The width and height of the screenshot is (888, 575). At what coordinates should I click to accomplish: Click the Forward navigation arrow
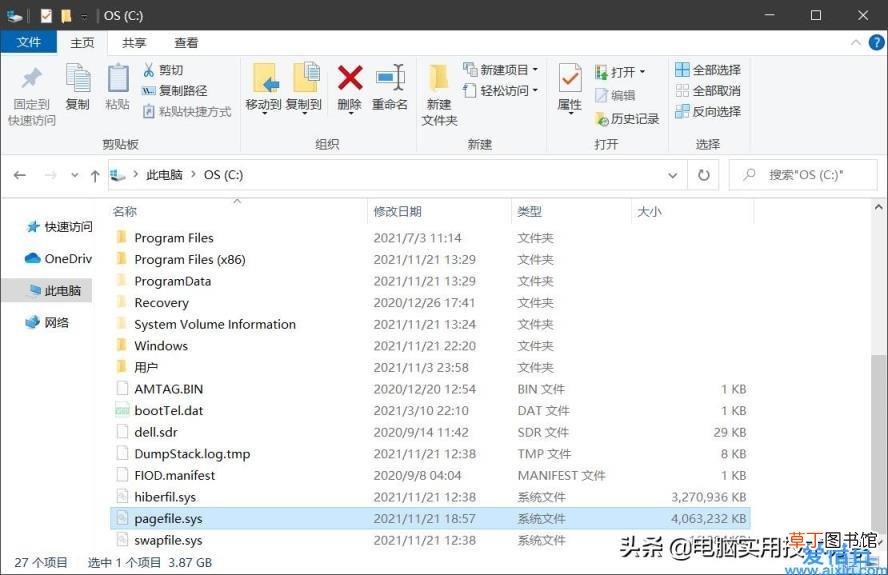pyautogui.click(x=50, y=175)
